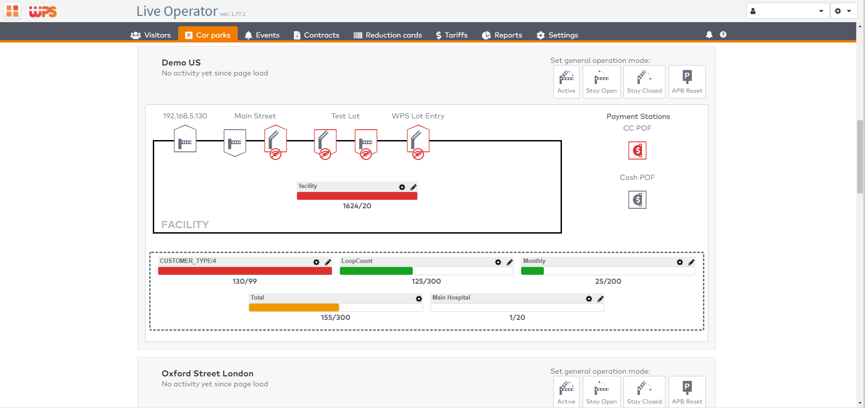
Task: Open Main Hospital counter settings gear
Action: pos(589,299)
